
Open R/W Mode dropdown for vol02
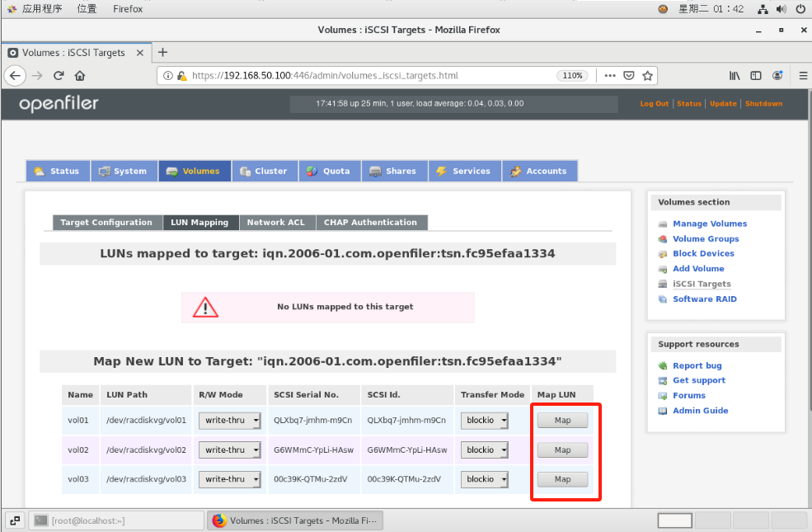click(229, 450)
